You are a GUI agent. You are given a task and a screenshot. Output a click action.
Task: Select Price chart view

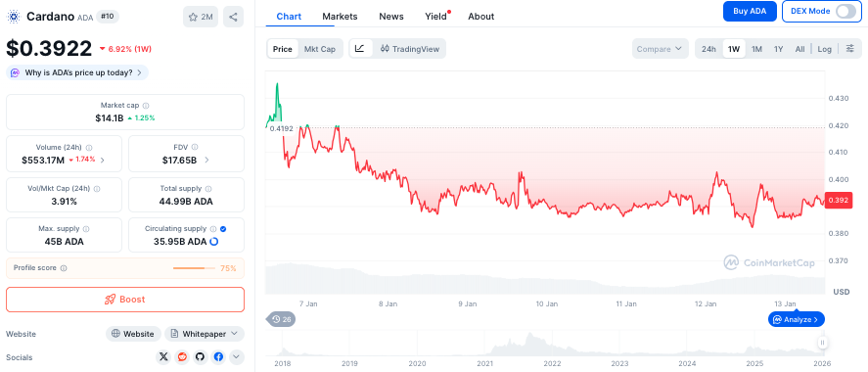283,49
